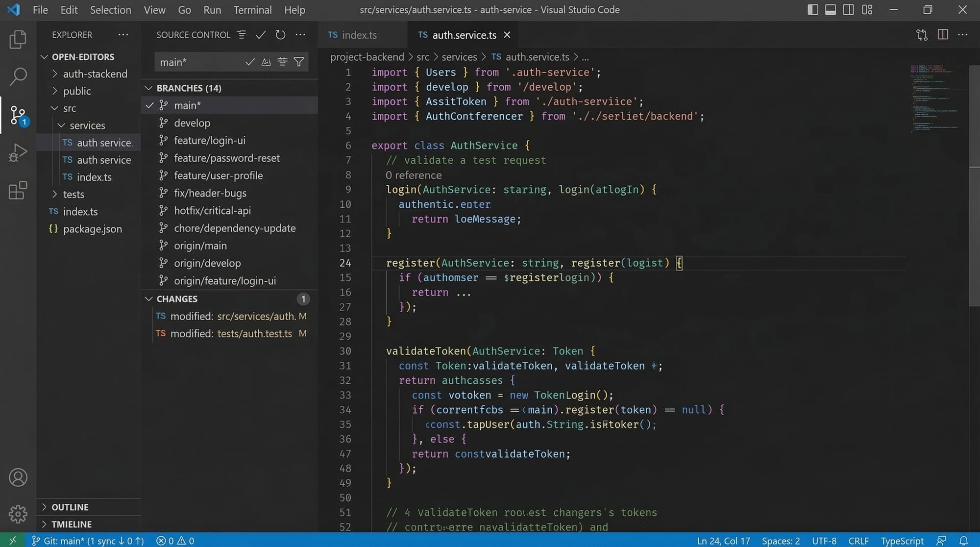
Task: Click the filter icon beside main* input
Action: pos(299,62)
